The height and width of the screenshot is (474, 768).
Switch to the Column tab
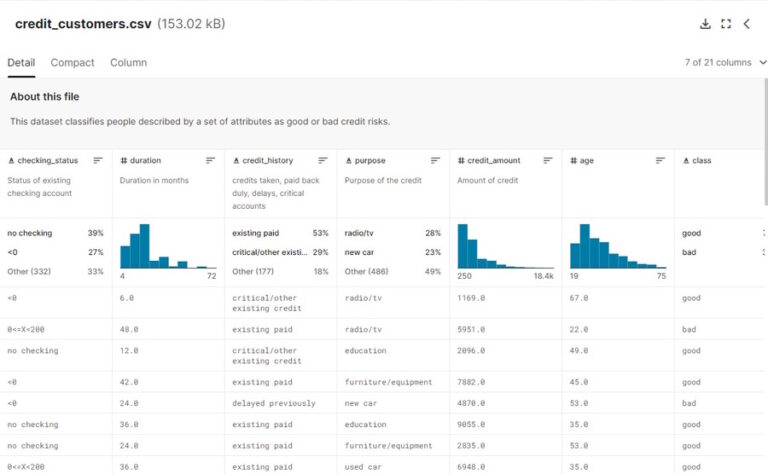point(128,62)
